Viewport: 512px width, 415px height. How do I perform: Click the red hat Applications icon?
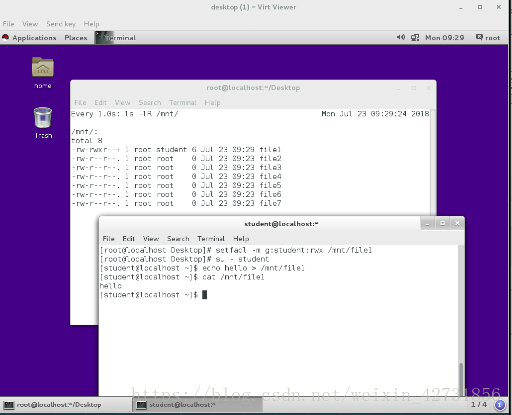click(x=5, y=37)
